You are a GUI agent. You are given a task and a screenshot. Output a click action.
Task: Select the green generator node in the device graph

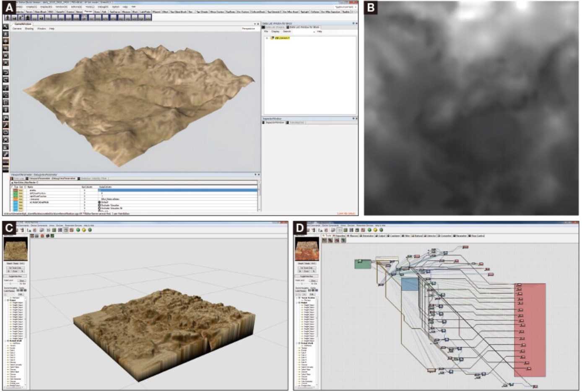[x=363, y=264]
